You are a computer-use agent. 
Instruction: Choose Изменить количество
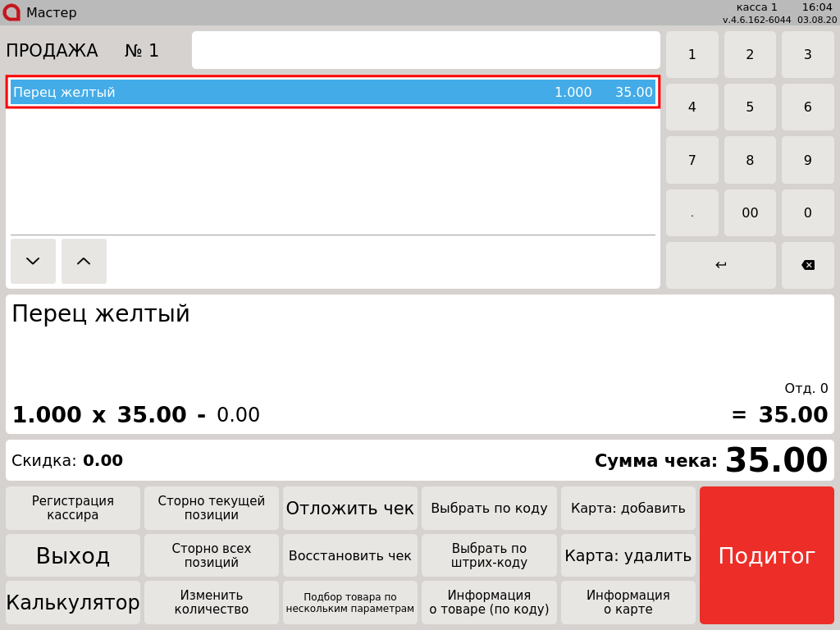[212, 602]
